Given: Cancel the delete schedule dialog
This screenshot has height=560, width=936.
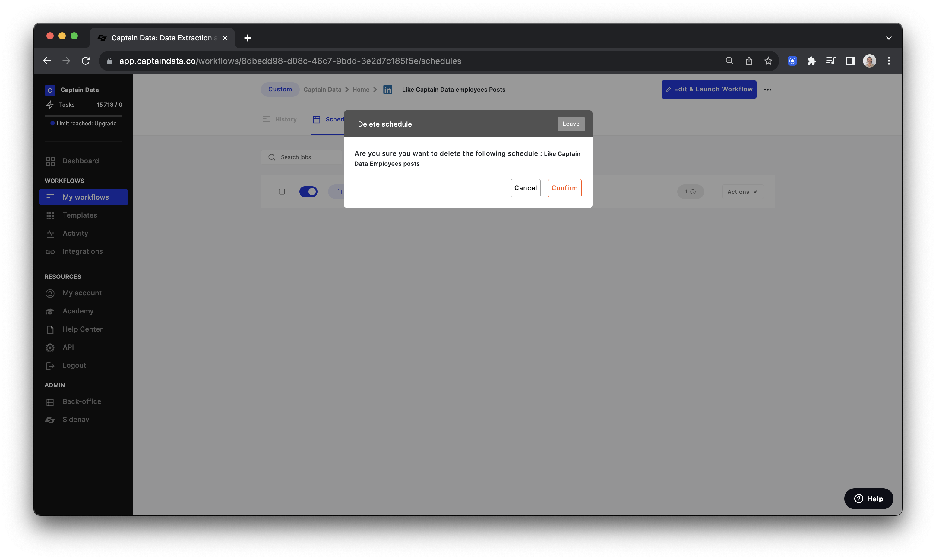Looking at the screenshot, I should [525, 188].
